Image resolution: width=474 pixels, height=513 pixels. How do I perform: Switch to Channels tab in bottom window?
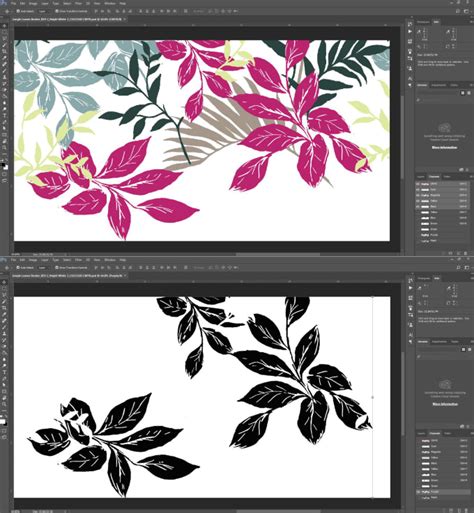(x=434, y=433)
